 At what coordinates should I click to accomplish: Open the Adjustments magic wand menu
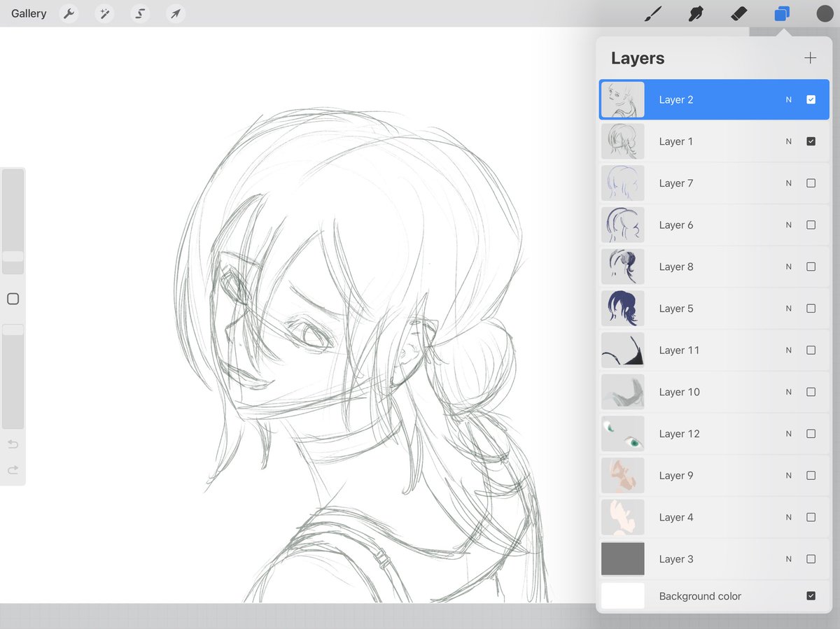point(104,13)
